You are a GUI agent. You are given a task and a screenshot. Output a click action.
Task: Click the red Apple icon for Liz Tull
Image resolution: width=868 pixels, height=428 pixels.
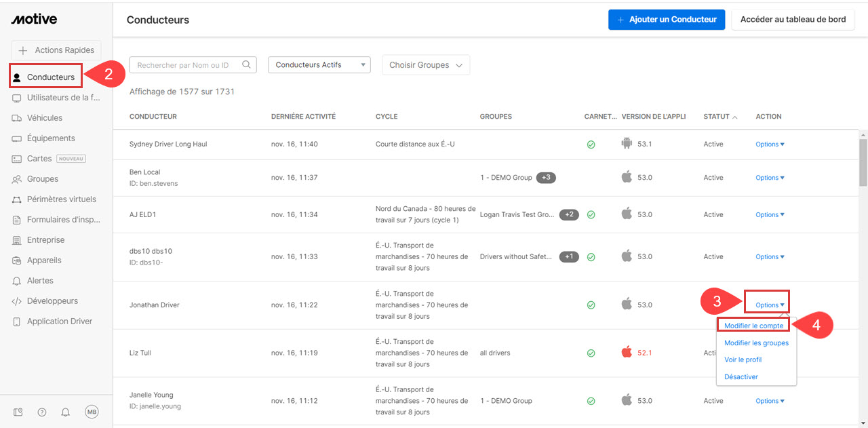click(627, 352)
